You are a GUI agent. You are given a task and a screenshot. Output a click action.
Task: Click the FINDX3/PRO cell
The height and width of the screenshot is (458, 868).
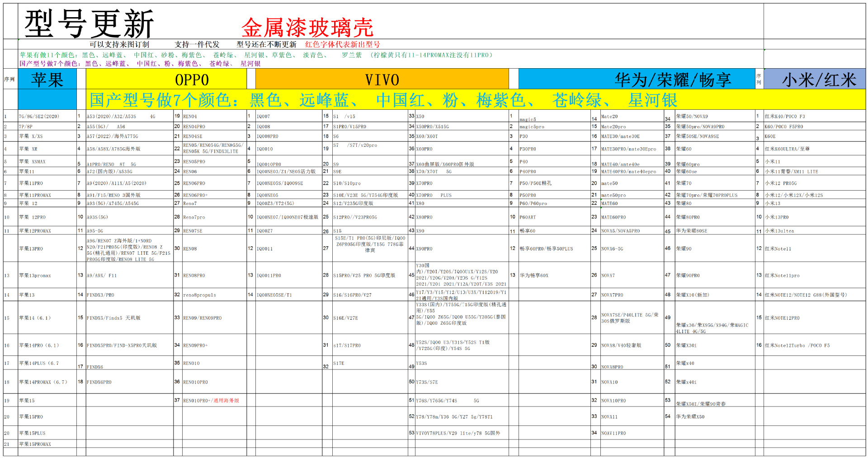coord(130,294)
